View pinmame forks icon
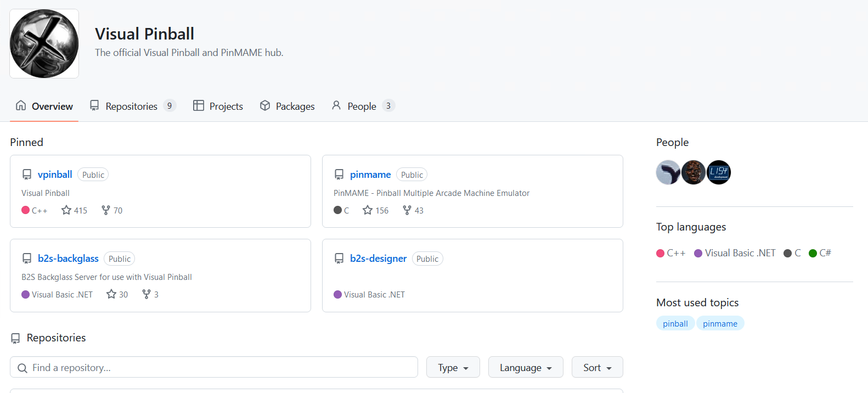 [x=407, y=210]
